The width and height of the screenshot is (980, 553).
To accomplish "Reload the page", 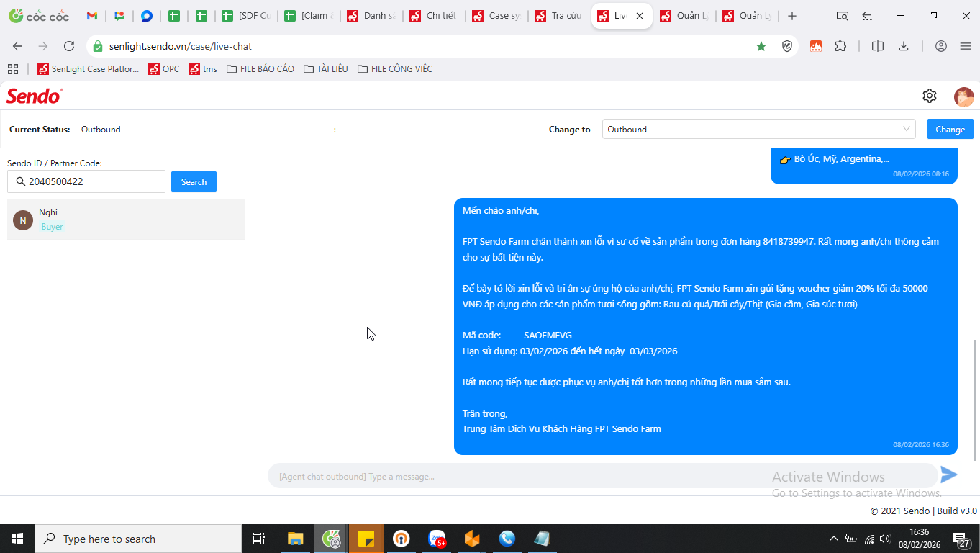I will (69, 46).
